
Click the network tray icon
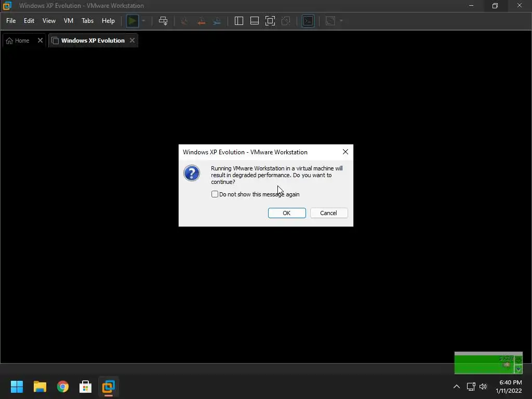coord(471,387)
